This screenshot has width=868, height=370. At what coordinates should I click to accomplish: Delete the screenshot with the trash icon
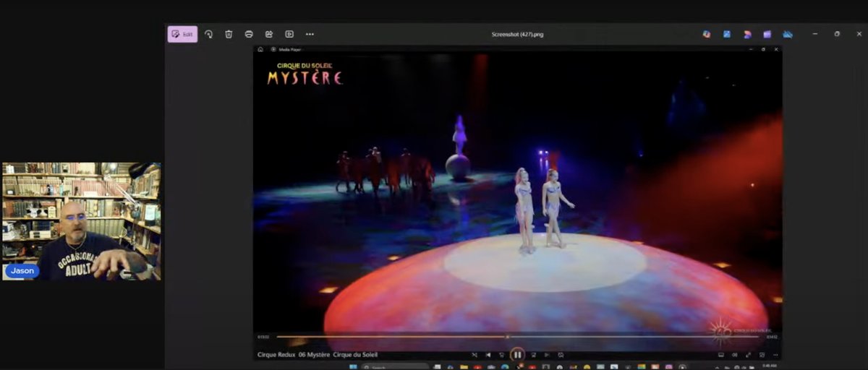coord(229,34)
